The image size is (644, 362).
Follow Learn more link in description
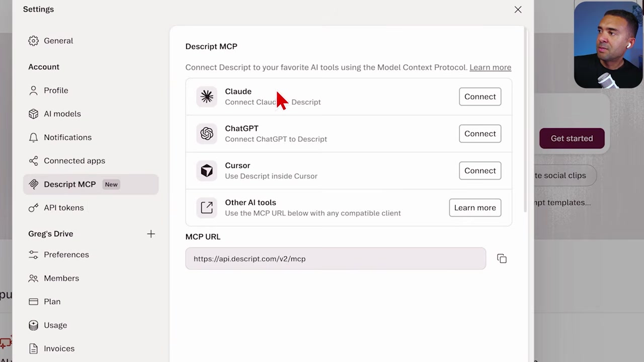490,67
